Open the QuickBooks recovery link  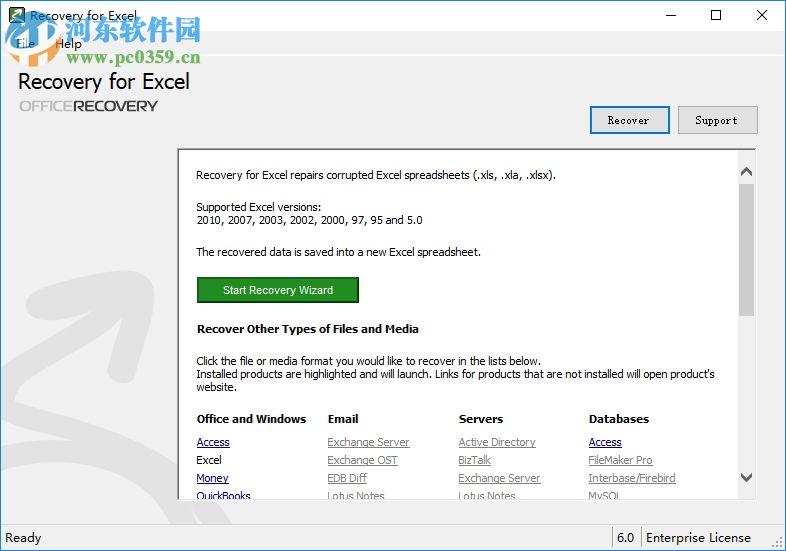(224, 495)
